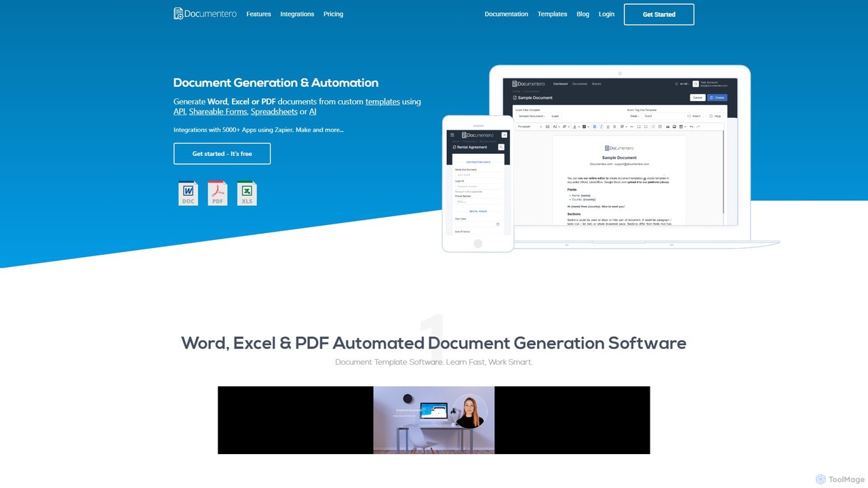Follow the underlined AI link

pos(313,112)
